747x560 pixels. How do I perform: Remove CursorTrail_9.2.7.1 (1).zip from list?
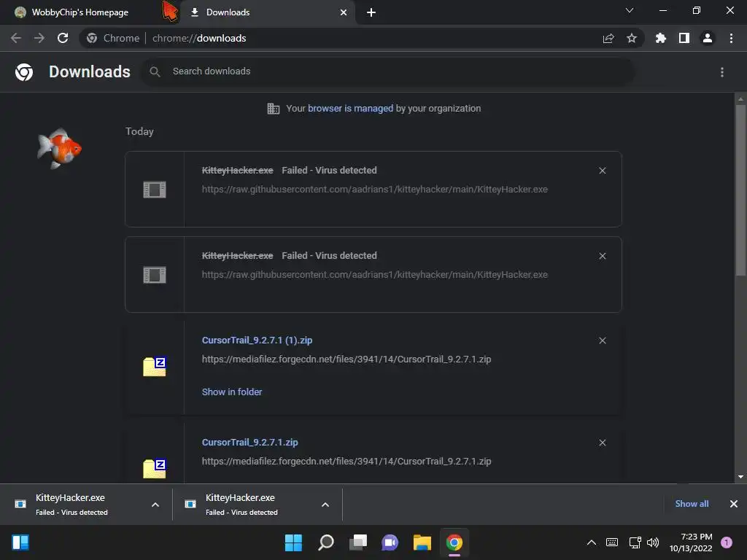[x=602, y=341]
